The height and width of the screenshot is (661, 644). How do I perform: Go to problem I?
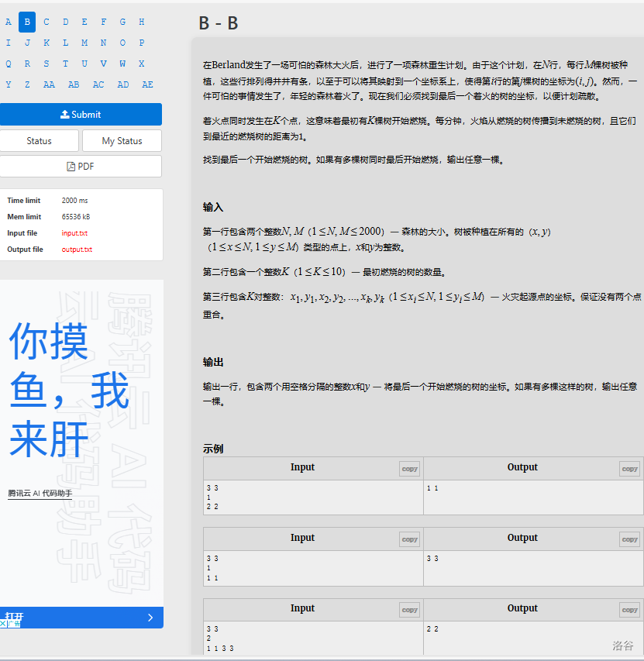click(9, 43)
